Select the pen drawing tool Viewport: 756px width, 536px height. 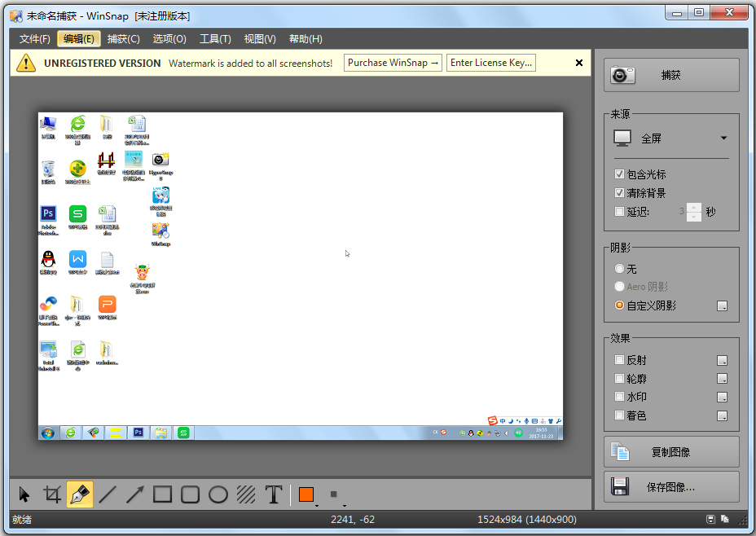pyautogui.click(x=80, y=494)
